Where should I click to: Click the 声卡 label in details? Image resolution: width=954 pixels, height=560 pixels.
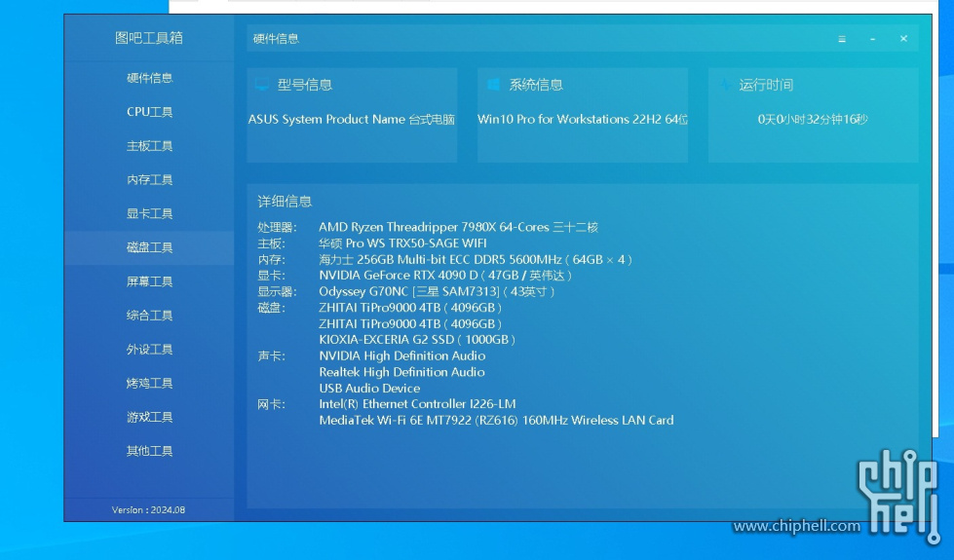(x=271, y=355)
